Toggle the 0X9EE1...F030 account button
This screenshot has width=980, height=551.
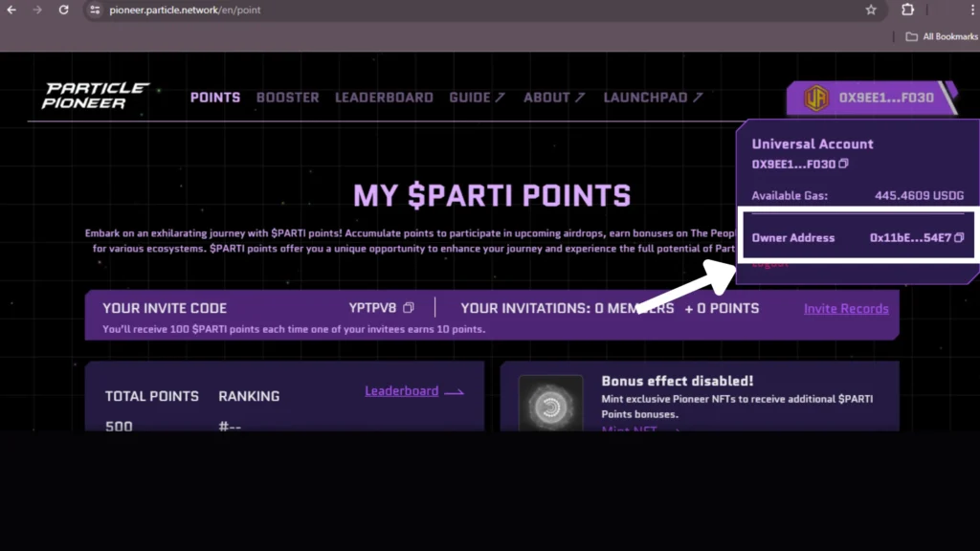coord(871,98)
